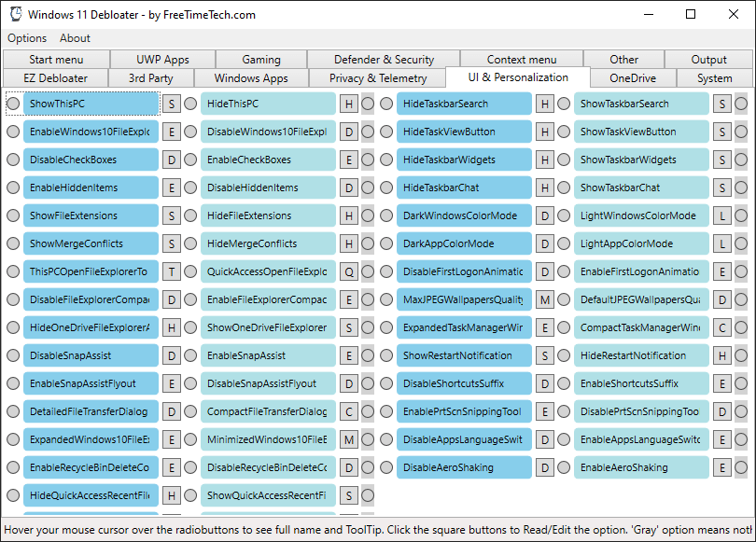Open the 3rd Party tab
This screenshot has height=542, width=756.
click(x=151, y=78)
